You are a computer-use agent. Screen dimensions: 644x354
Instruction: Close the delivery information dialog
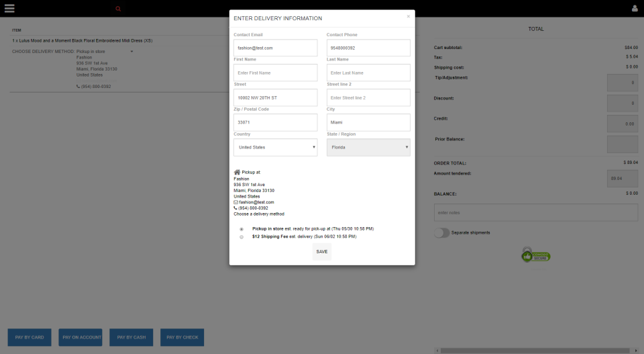(x=409, y=16)
